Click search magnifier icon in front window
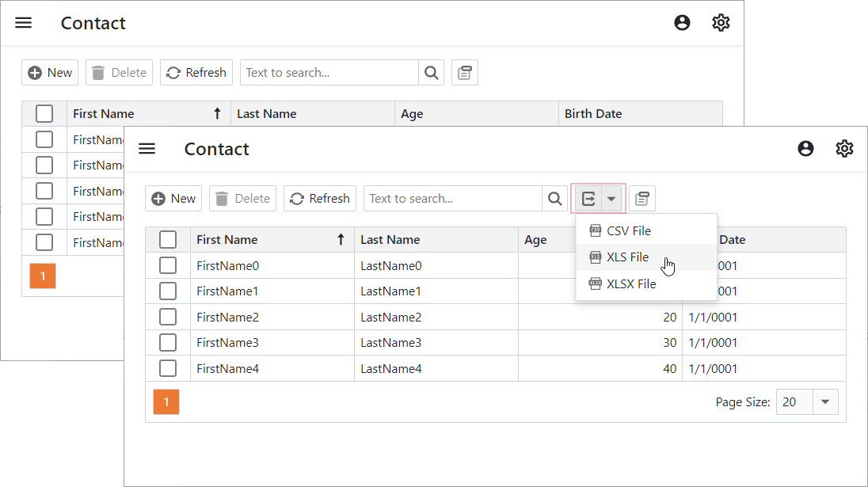Viewport: 868px width, 487px height. click(x=554, y=199)
